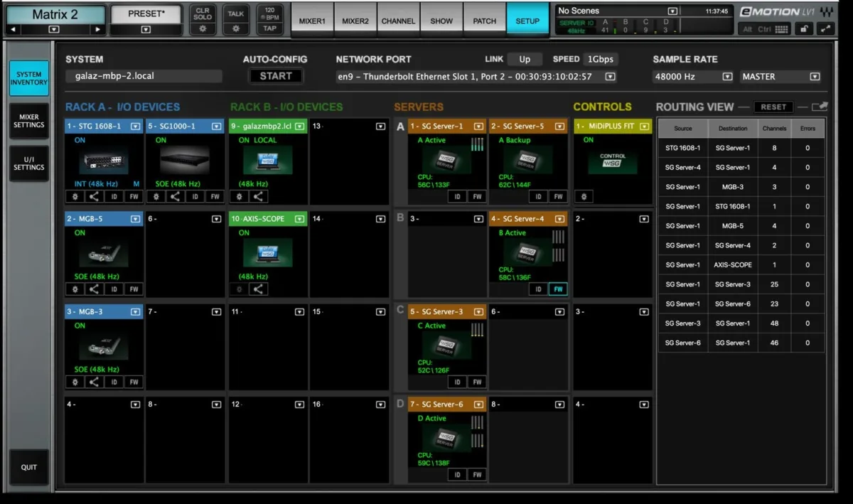Screen dimensions: 853x504
Task: Click Auto-Config START button
Action: coord(275,76)
